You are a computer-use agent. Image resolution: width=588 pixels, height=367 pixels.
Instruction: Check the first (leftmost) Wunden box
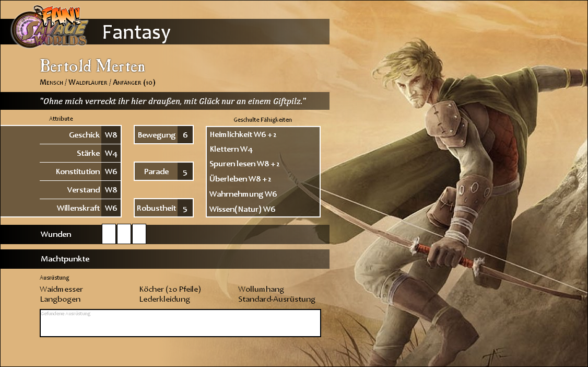pos(109,234)
